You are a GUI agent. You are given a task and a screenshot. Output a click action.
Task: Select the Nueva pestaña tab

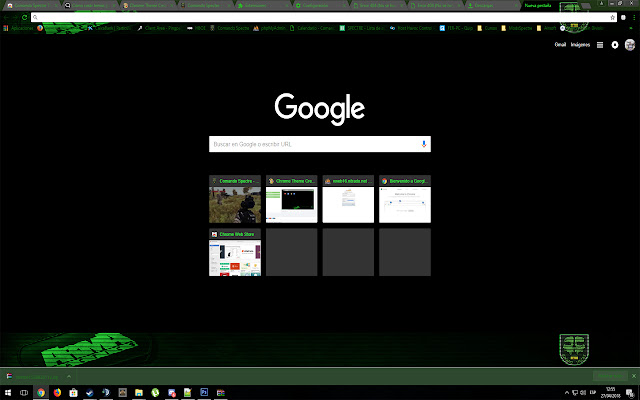tap(541, 6)
